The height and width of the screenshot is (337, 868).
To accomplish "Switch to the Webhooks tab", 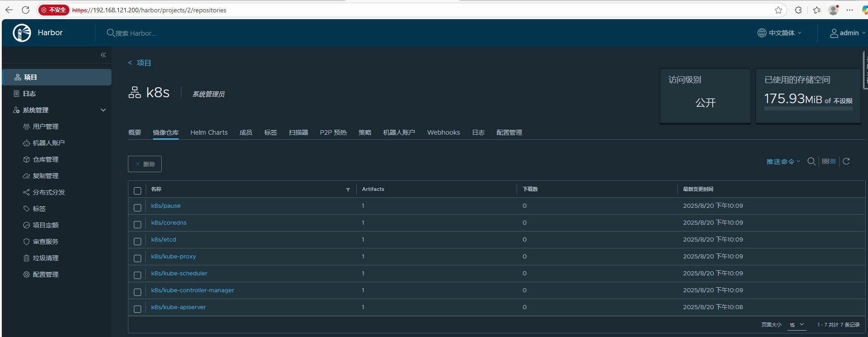I will point(444,132).
